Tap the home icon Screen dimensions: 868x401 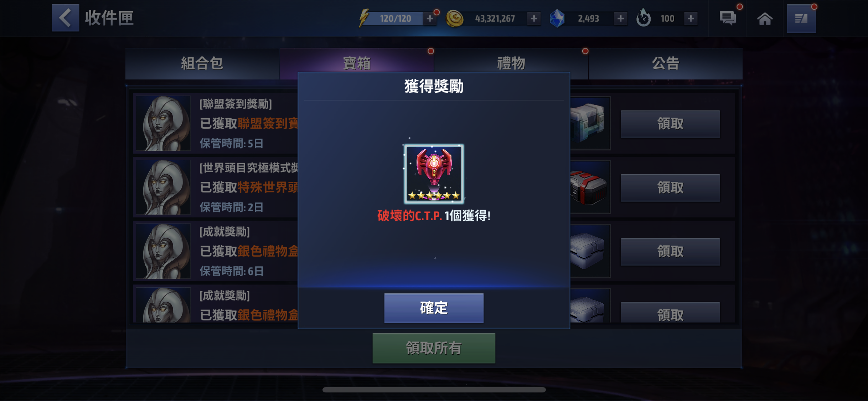(765, 19)
